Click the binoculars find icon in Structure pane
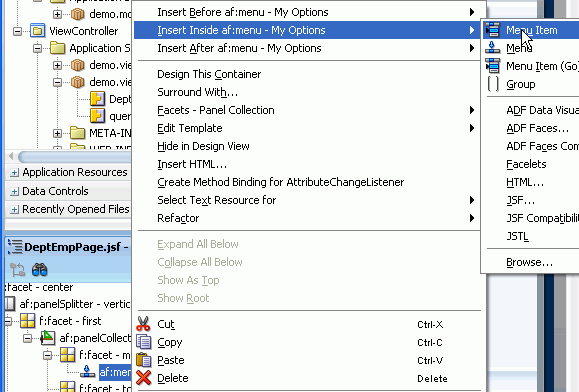579x392 pixels. [x=40, y=270]
